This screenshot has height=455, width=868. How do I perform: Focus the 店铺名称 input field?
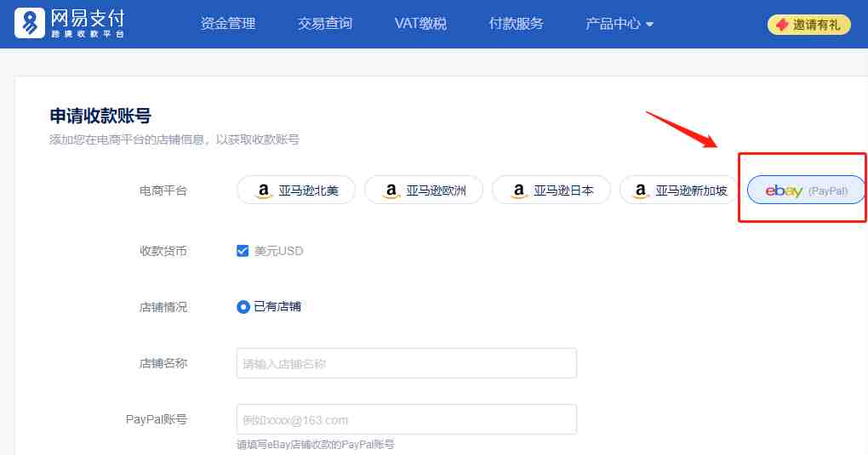(406, 363)
